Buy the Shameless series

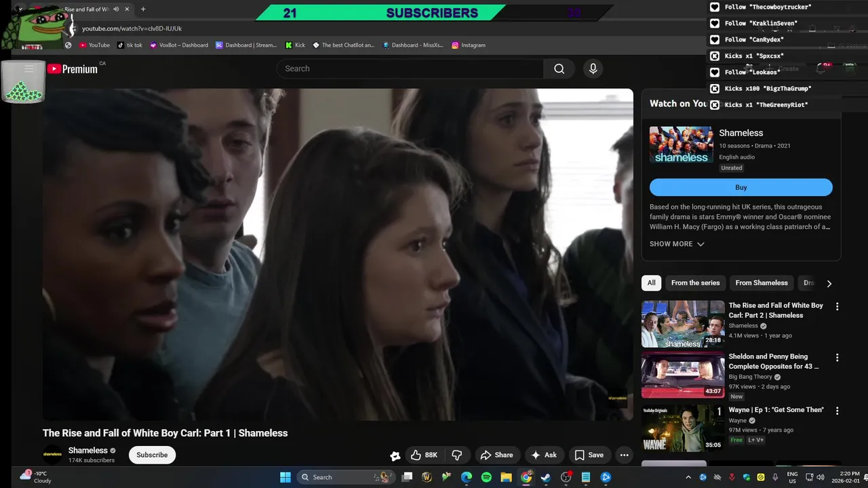(741, 188)
